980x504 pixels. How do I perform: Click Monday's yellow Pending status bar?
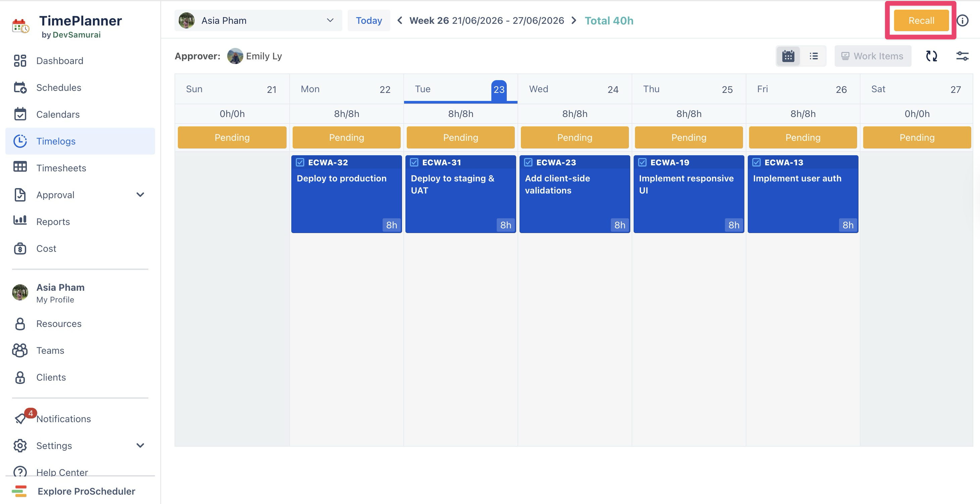tap(346, 137)
